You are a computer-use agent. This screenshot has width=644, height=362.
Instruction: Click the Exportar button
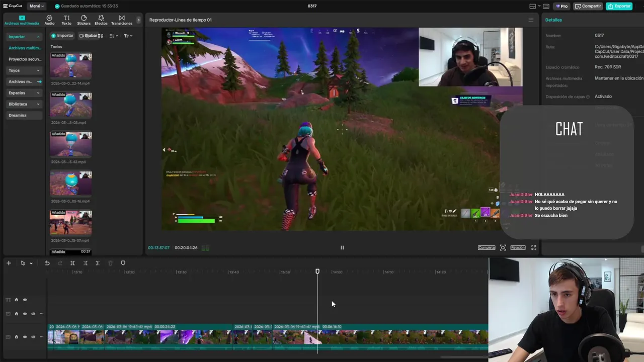619,6
